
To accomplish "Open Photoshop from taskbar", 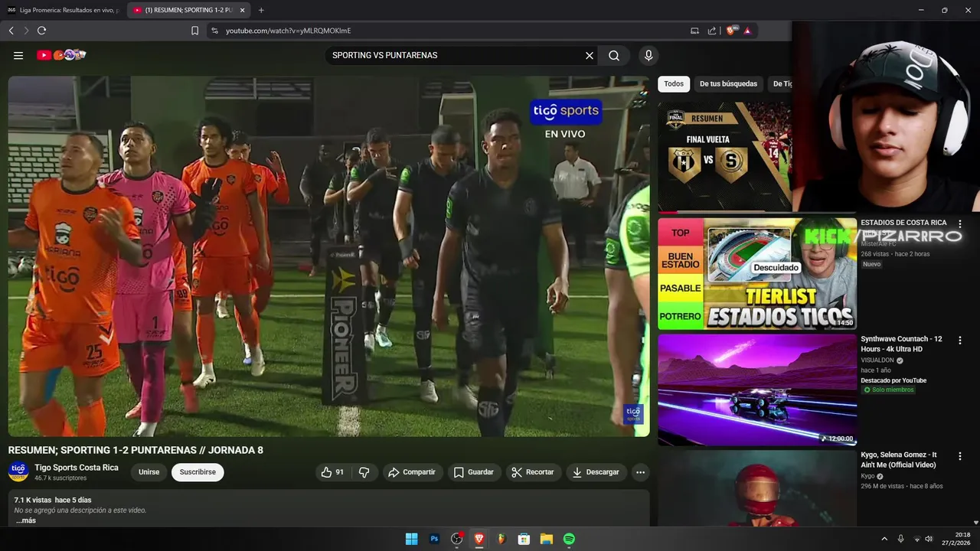I will (x=434, y=539).
